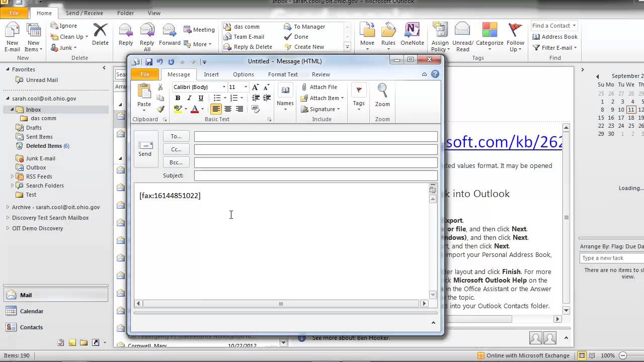The width and height of the screenshot is (644, 362).
Task: Click into the Subject field
Action: click(316, 175)
